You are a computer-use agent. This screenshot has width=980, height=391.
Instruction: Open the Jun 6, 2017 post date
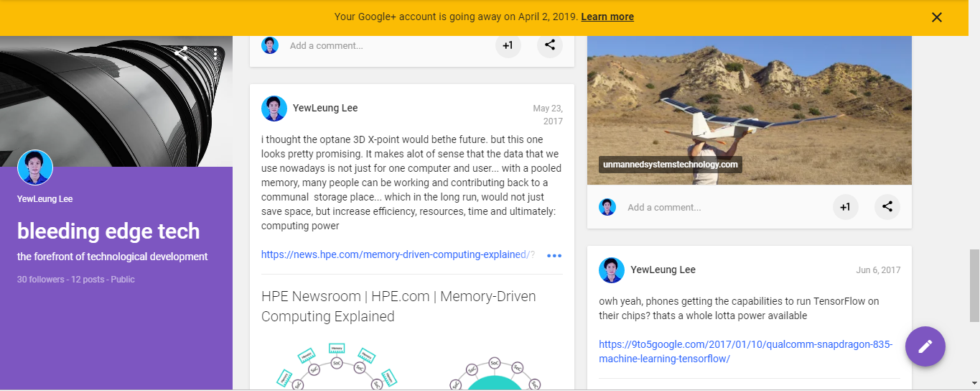click(878, 270)
